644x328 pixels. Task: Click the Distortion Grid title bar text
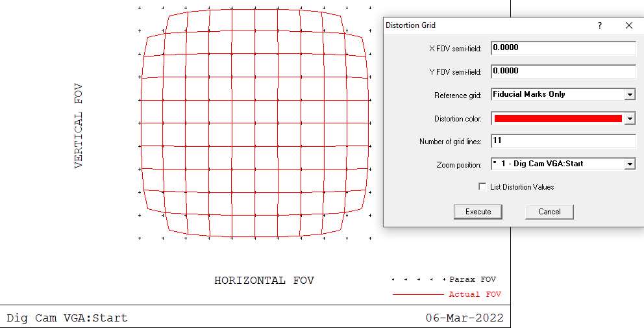point(411,25)
